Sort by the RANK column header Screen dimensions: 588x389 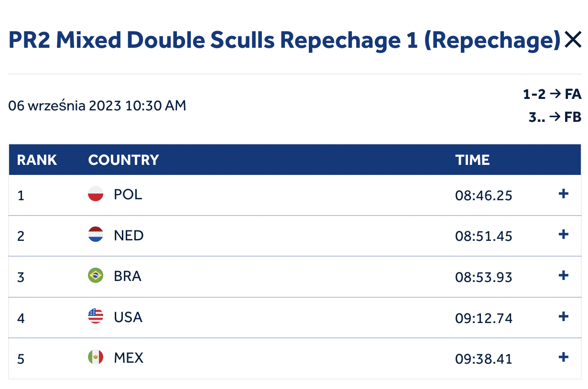pos(37,160)
